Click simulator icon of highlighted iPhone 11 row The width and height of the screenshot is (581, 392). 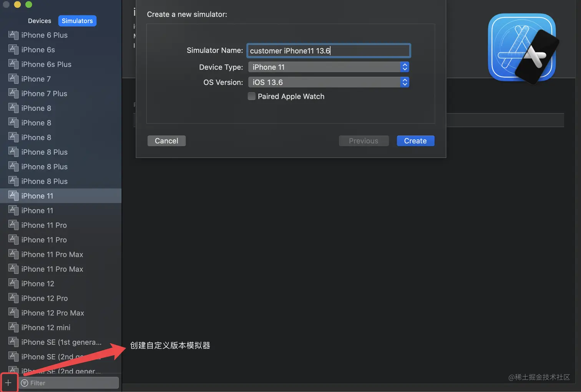13,196
